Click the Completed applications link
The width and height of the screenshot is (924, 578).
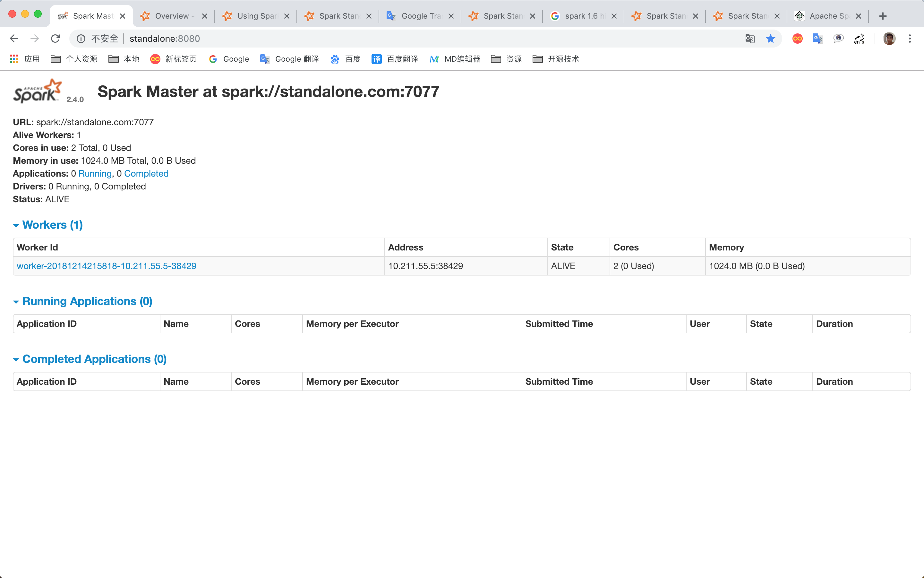(x=146, y=173)
